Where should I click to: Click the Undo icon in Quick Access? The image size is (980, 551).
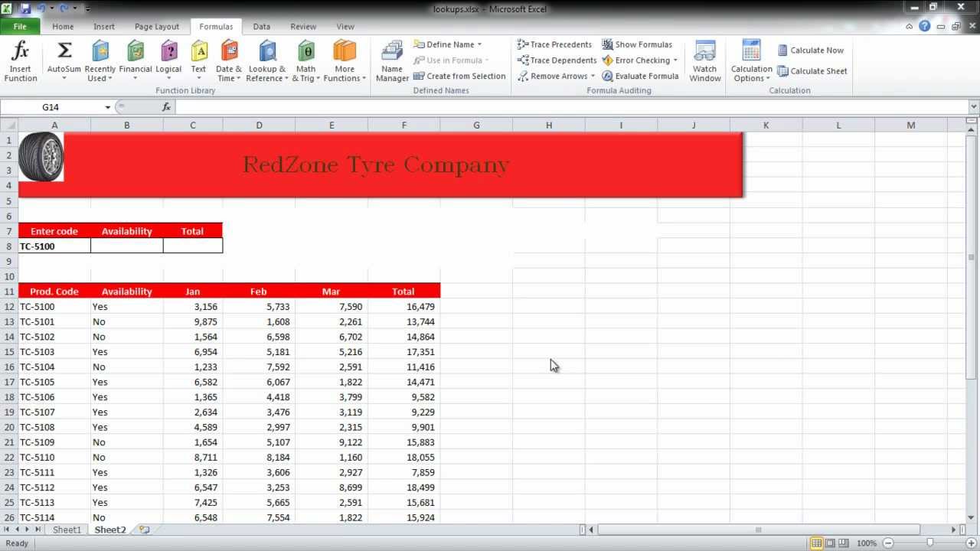pyautogui.click(x=41, y=8)
